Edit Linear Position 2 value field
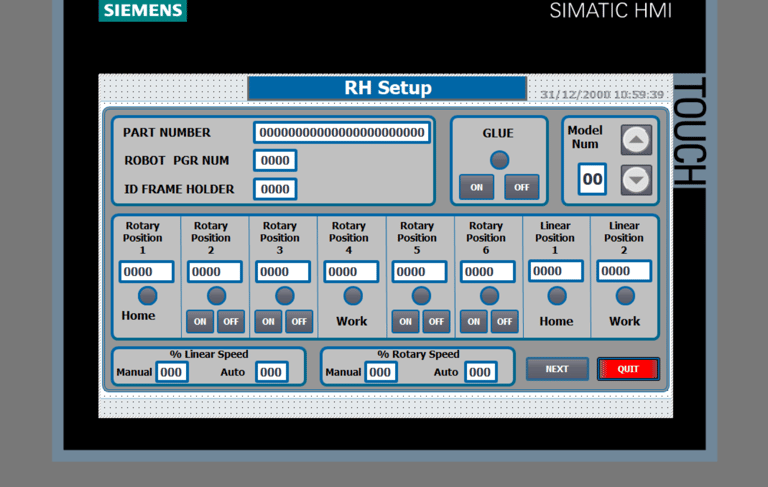Viewport: 768px width, 487px height. (624, 271)
